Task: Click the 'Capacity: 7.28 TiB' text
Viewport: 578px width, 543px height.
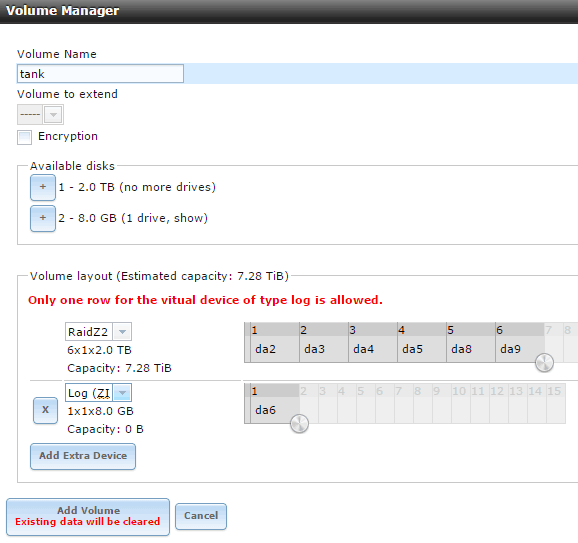Action: [119, 368]
